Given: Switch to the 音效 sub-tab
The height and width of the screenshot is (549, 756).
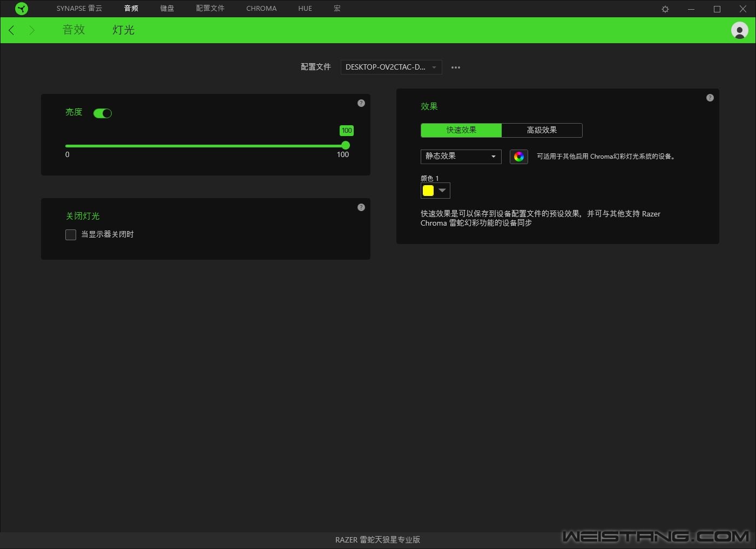Looking at the screenshot, I should pyautogui.click(x=74, y=30).
